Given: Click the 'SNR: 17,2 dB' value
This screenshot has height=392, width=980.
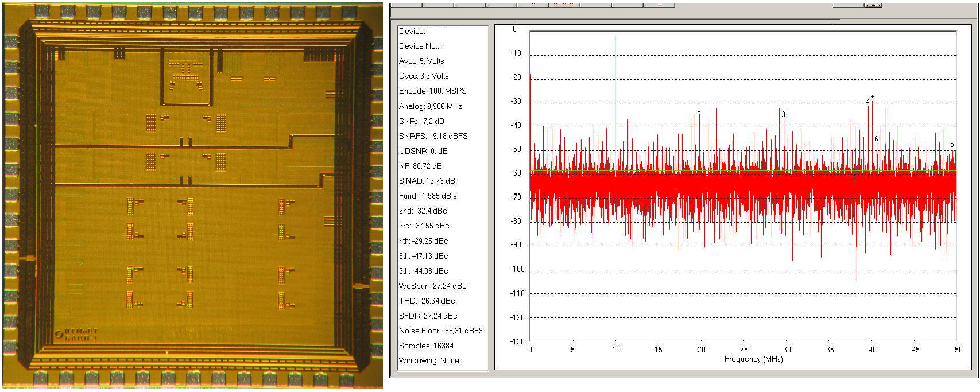Looking at the screenshot, I should 421,121.
